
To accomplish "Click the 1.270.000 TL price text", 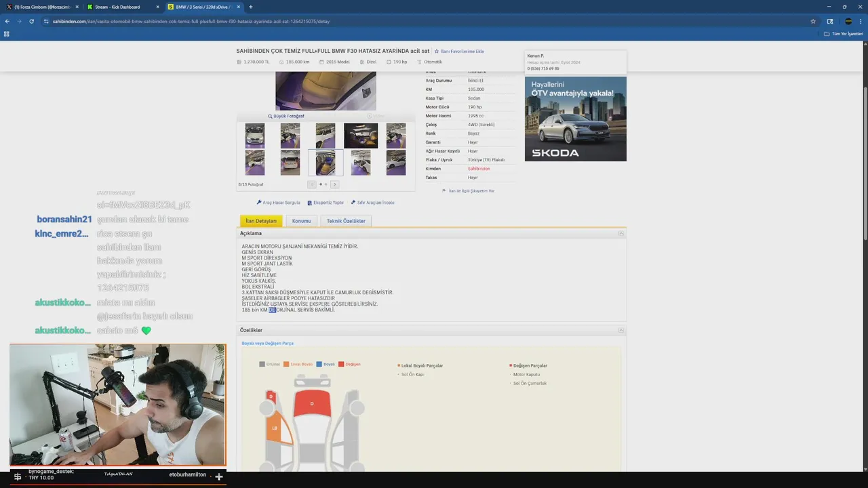I will coord(256,62).
